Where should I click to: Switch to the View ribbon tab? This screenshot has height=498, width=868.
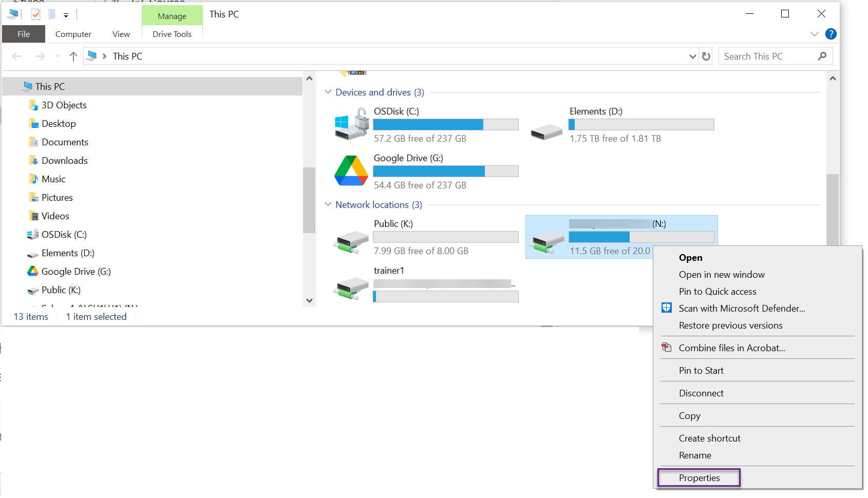[121, 34]
